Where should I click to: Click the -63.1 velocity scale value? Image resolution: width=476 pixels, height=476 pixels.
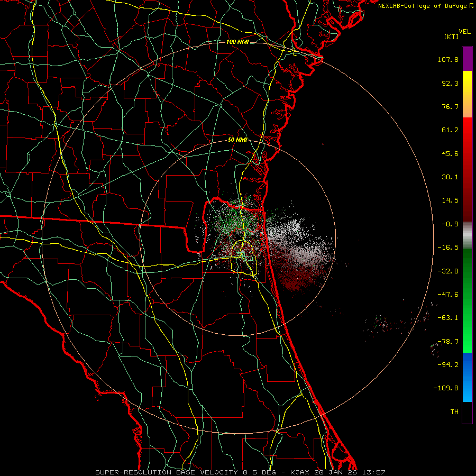click(448, 318)
